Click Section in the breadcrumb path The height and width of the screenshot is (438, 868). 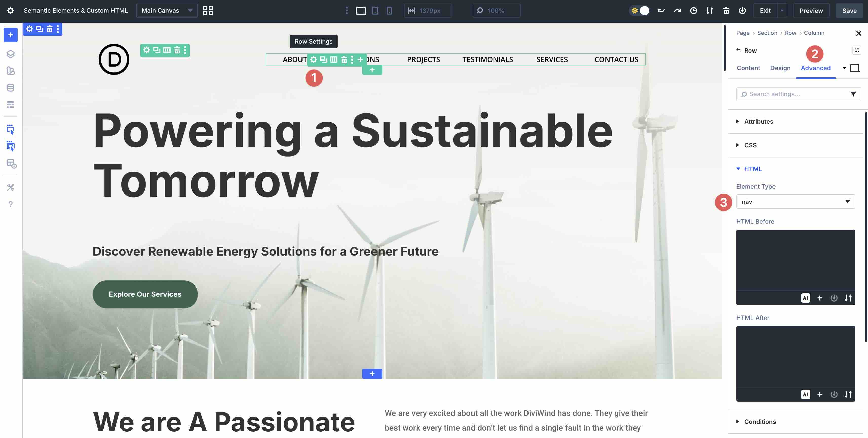[x=767, y=33]
